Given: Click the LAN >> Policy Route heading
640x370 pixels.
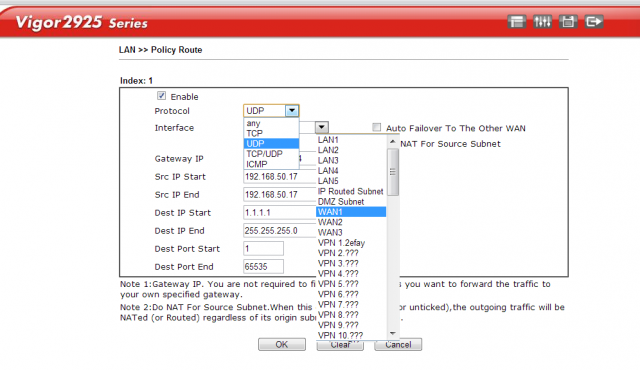Looking at the screenshot, I should point(160,50).
